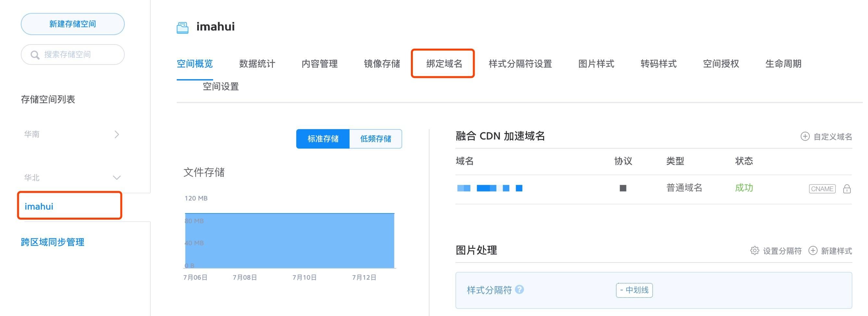Click the 120 MB axis label
This screenshot has height=316, width=868.
tap(196, 198)
